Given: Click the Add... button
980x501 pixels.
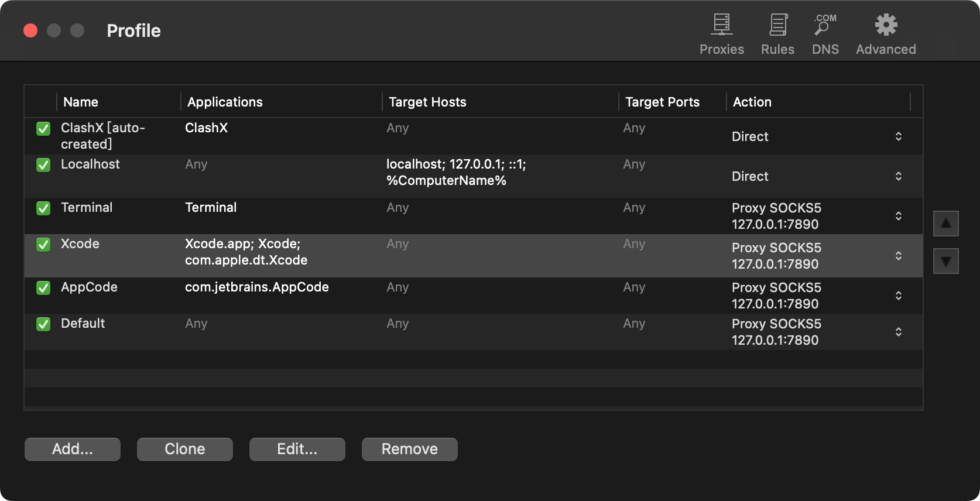Looking at the screenshot, I should [73, 449].
